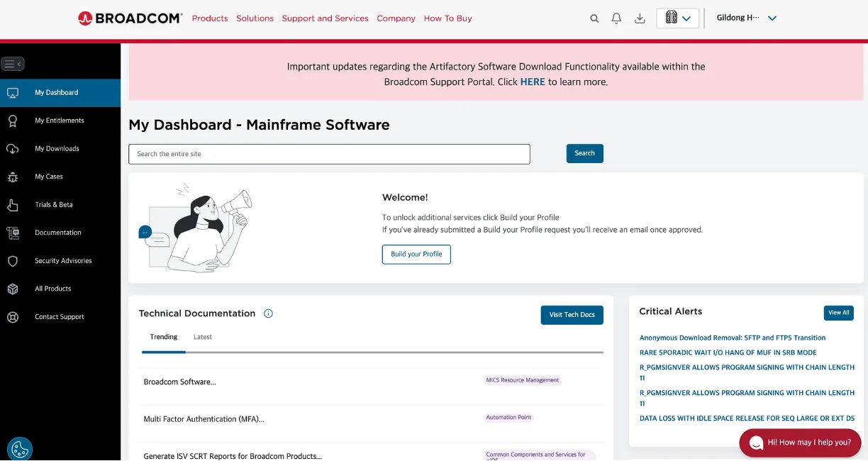Click the Trials & Beta hand icon
This screenshot has width=868, height=461.
(13, 205)
